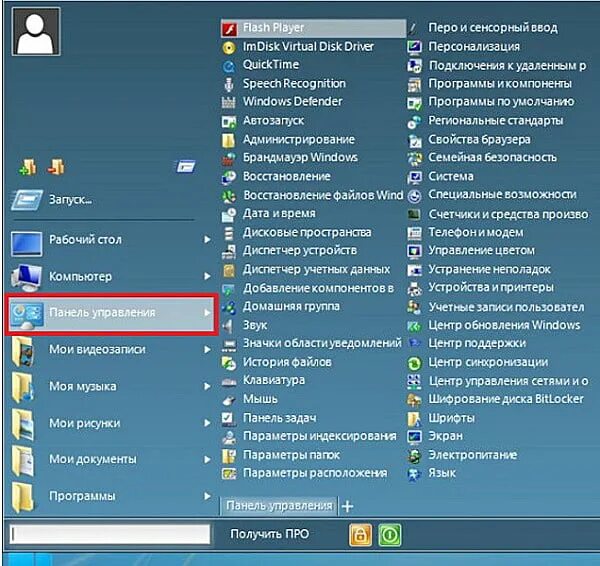Open the Мои документы menu item
600x566 pixels.
click(111, 459)
